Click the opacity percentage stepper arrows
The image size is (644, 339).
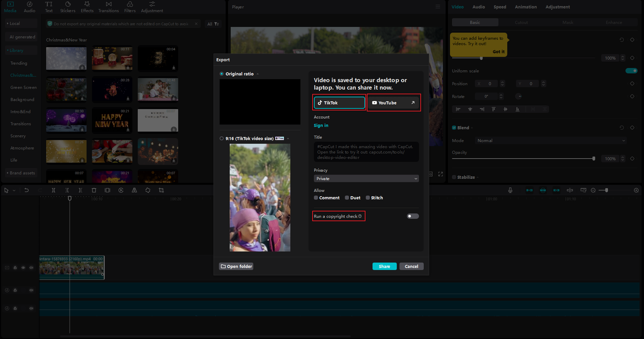(623, 158)
